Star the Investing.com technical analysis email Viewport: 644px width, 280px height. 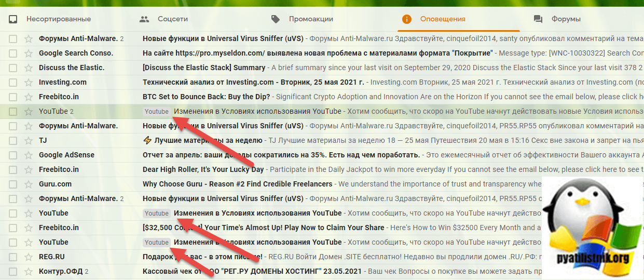[x=29, y=82]
